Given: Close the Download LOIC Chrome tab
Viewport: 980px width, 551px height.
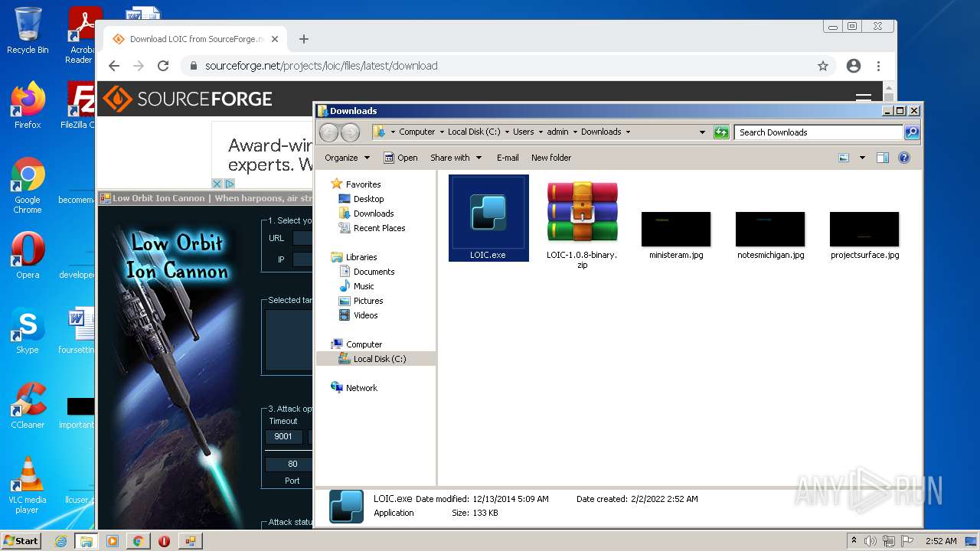Looking at the screenshot, I should (275, 39).
